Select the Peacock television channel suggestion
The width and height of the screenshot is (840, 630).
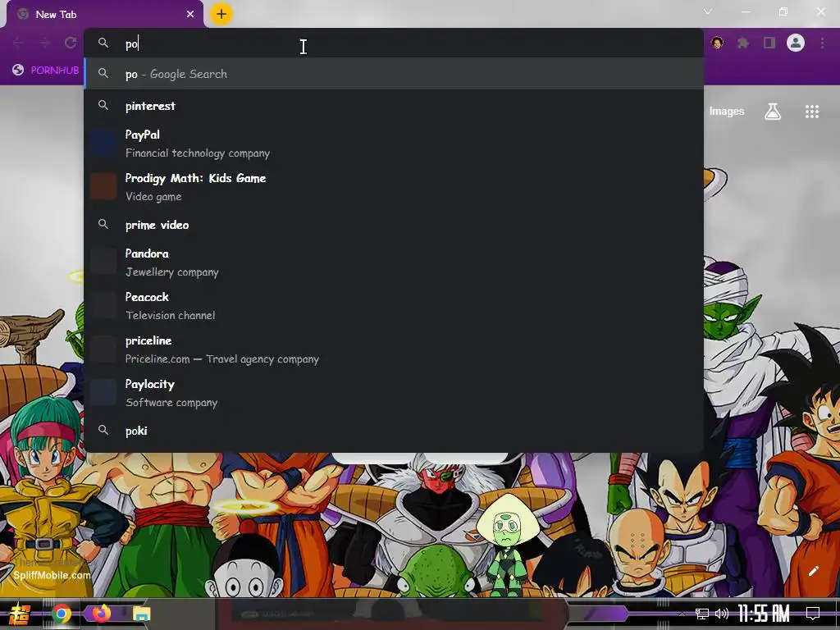pos(394,306)
